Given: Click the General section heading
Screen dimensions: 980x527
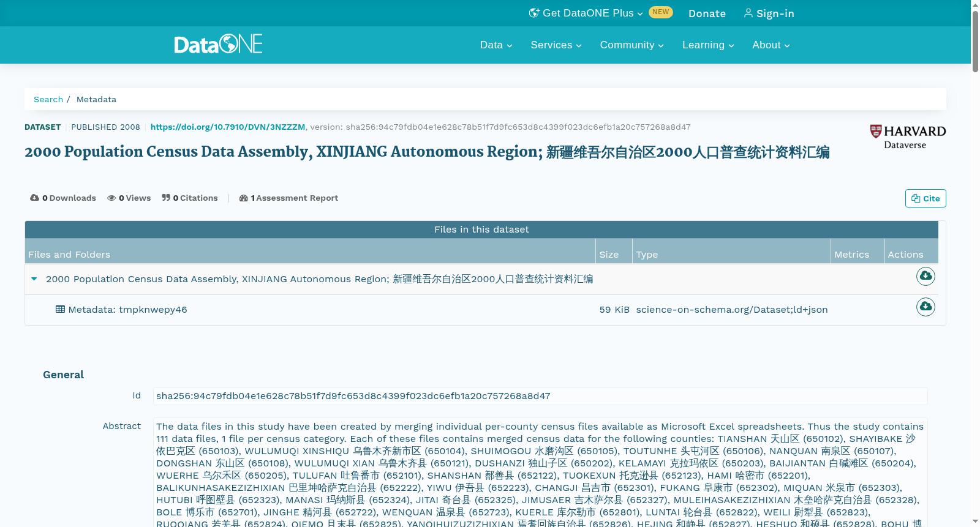Looking at the screenshot, I should click(63, 375).
